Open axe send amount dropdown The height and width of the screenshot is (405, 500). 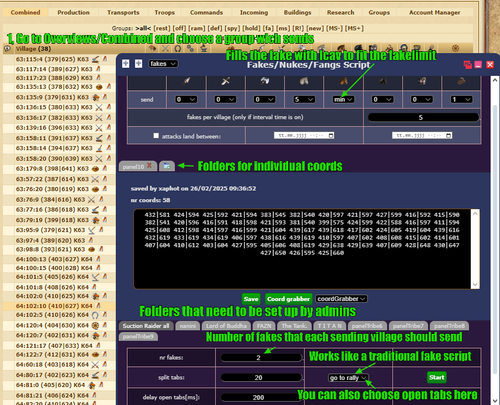(265, 99)
